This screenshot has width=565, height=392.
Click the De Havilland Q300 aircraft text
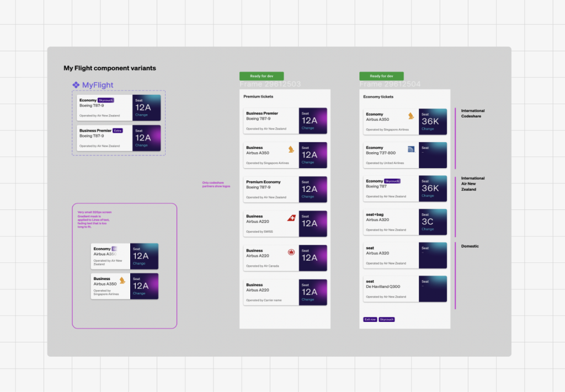click(383, 287)
